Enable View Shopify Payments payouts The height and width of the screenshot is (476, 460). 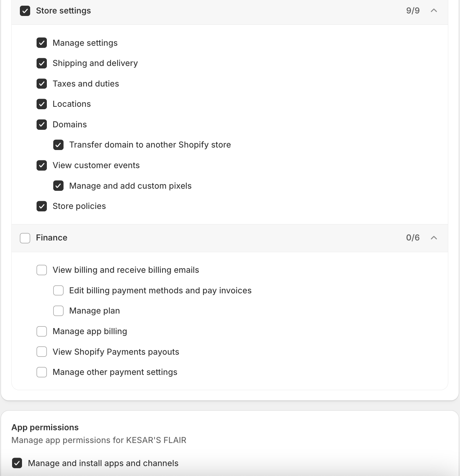(x=42, y=352)
